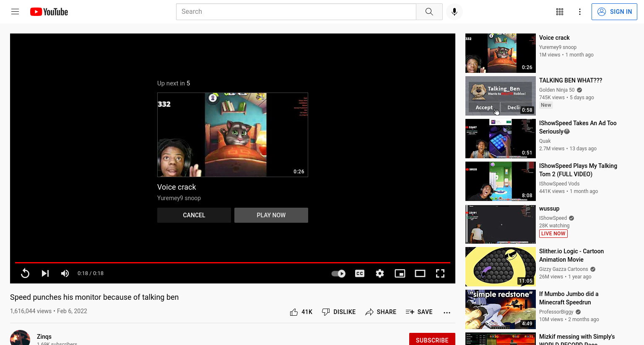Click the video title about talking ben

[x=94, y=297]
